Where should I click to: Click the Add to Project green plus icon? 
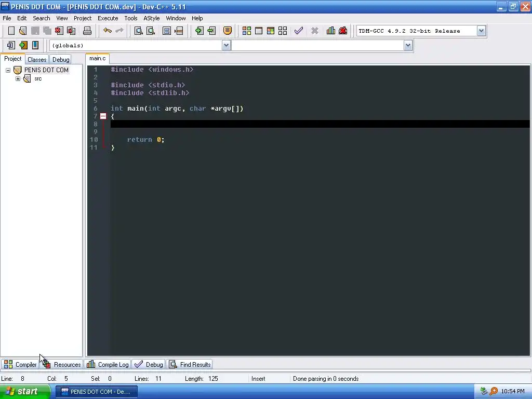(199, 31)
